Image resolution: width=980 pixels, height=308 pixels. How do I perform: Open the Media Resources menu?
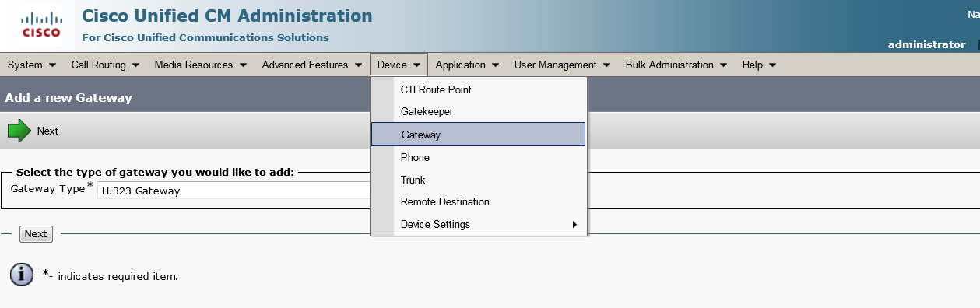tap(200, 65)
